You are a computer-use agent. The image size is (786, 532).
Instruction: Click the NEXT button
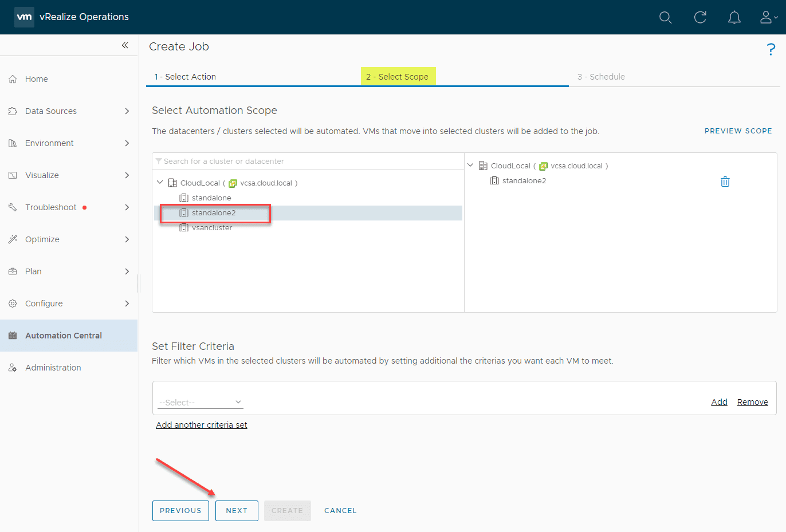coord(237,511)
